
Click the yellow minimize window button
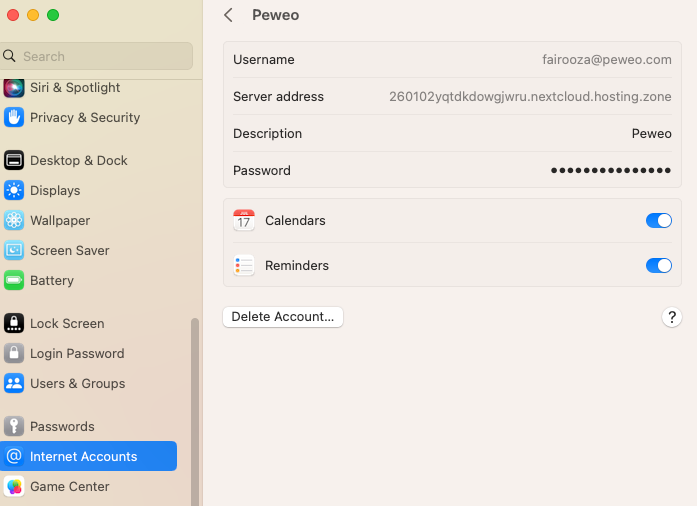(x=33, y=15)
